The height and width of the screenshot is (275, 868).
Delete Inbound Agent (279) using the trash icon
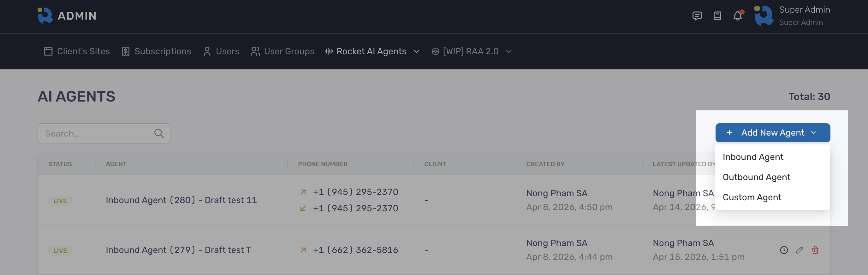[x=816, y=250]
